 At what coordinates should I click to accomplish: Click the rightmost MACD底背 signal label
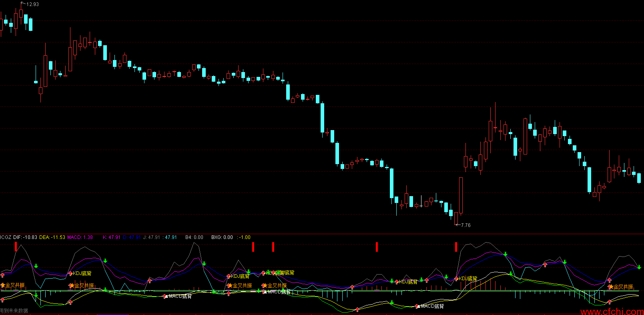pos(432,306)
